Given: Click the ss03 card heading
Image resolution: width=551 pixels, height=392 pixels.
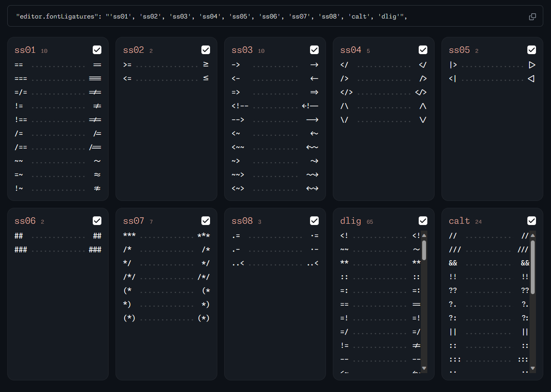Looking at the screenshot, I should (242, 50).
